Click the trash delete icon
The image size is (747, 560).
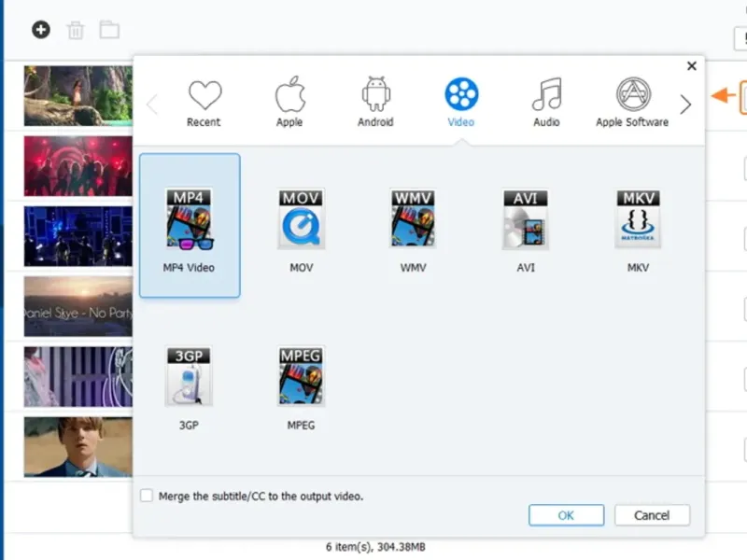pos(76,31)
